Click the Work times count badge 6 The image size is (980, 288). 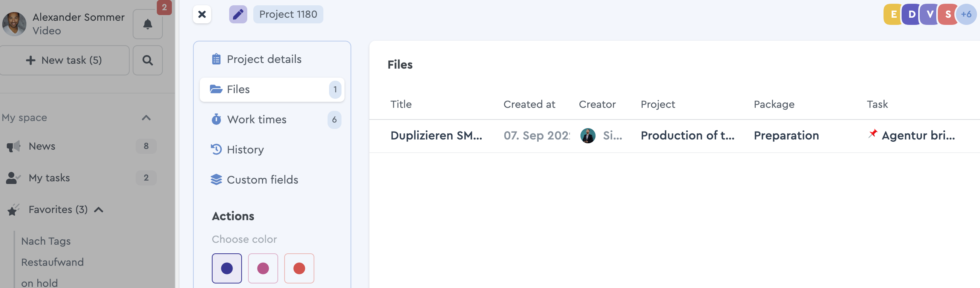[x=334, y=119]
